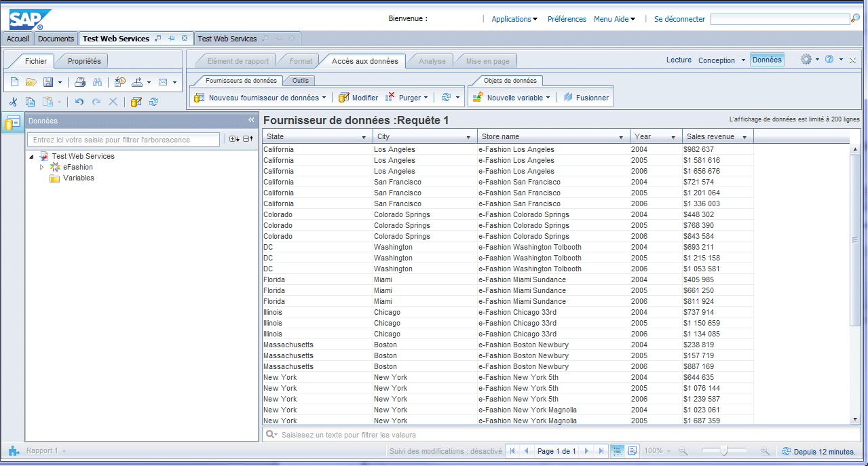Expand the eFashion tree node
The width and height of the screenshot is (868, 466).
click(42, 167)
